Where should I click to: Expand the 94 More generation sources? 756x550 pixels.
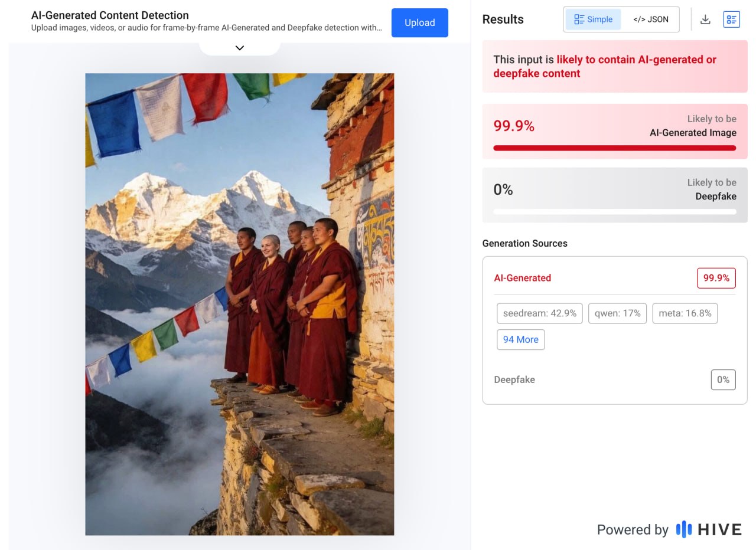[x=520, y=339]
